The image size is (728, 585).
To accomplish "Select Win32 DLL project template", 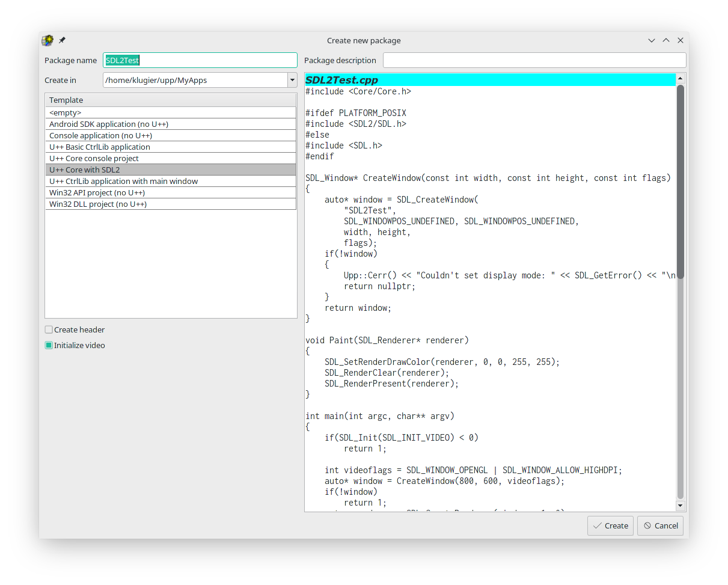I will pyautogui.click(x=171, y=204).
